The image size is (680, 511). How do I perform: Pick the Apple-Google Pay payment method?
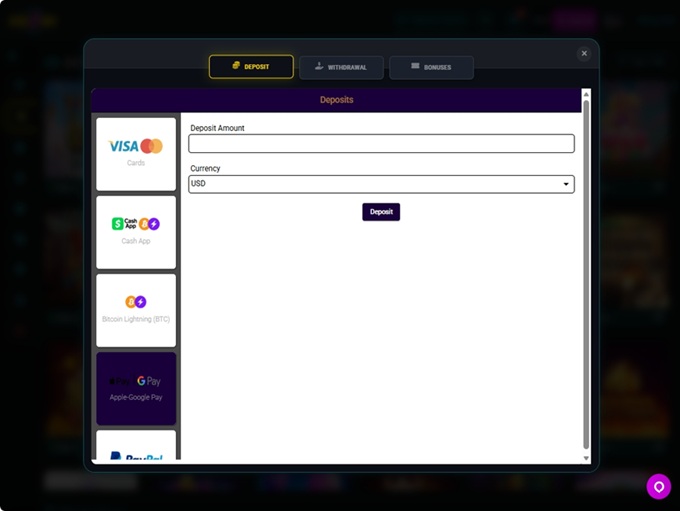point(136,388)
